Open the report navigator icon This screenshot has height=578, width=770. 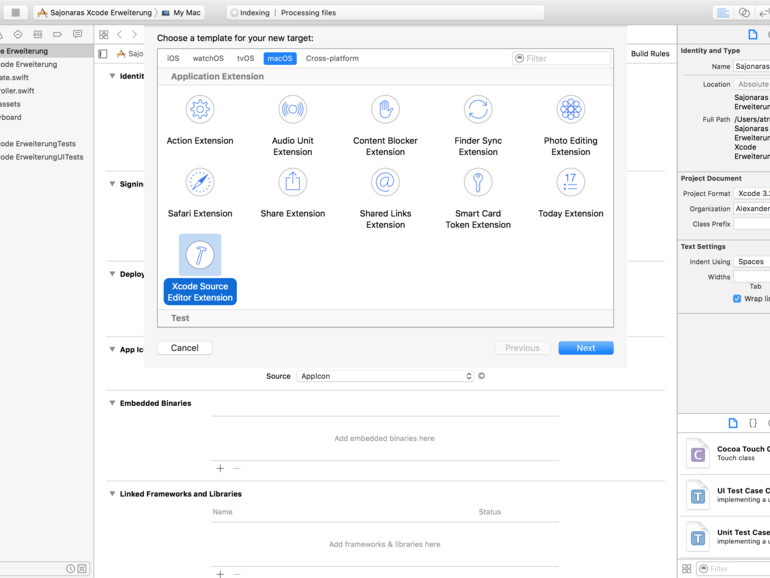pos(77,34)
